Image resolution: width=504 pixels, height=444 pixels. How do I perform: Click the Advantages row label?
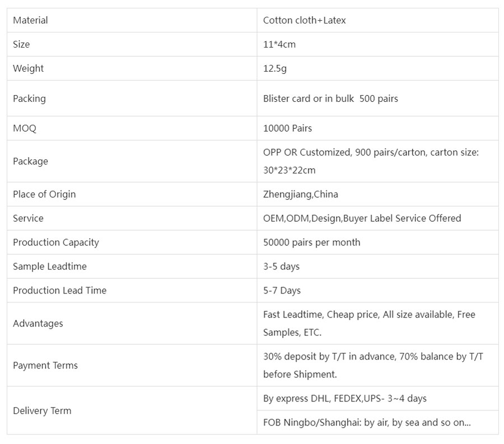coord(38,324)
